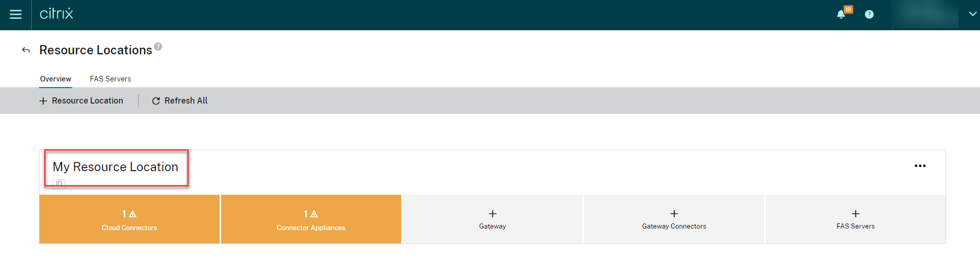Click the ID badge under My Resource Location
Viewport: 980px width, 267px height.
tap(59, 183)
